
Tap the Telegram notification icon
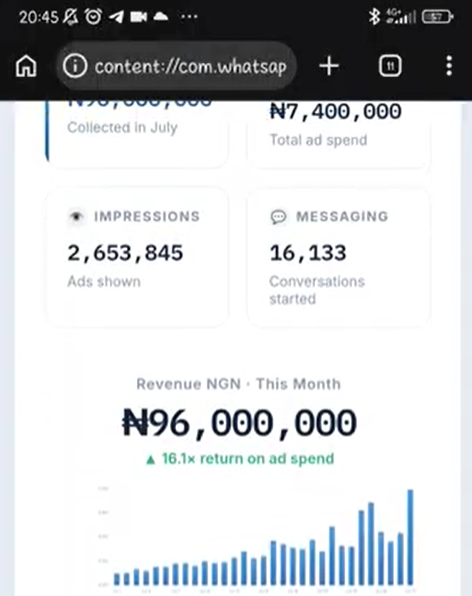[116, 17]
